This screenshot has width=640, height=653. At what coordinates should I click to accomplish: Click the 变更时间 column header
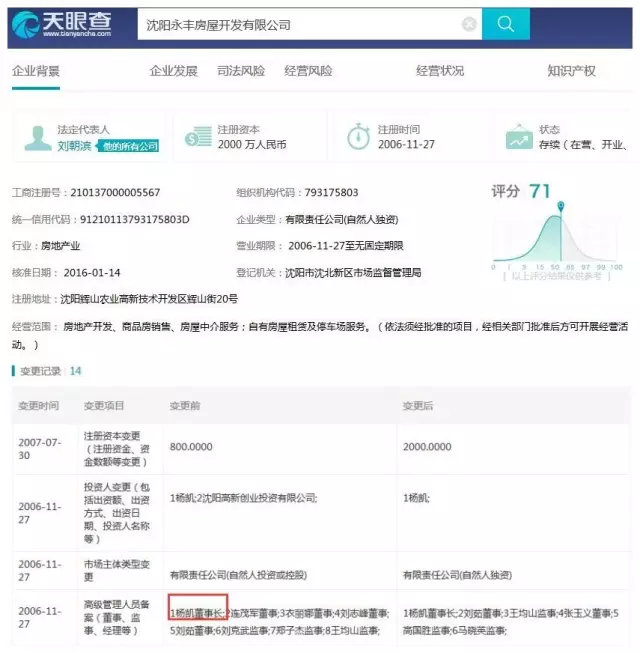pos(38,406)
